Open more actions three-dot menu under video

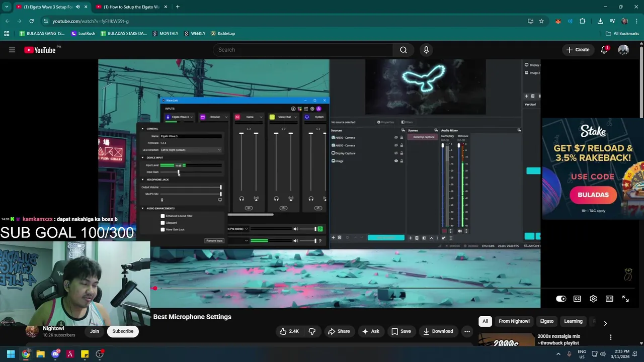467,331
